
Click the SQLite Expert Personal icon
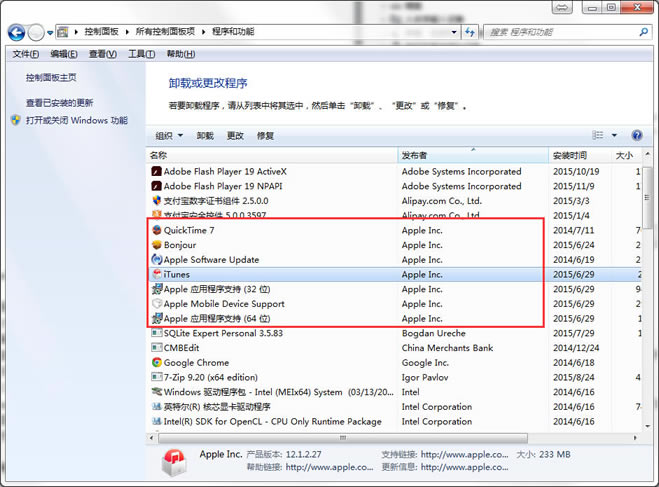[157, 333]
